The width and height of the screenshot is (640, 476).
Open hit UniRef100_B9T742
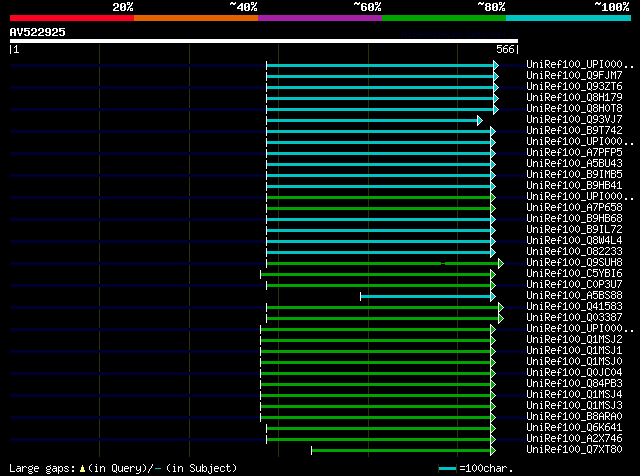(574, 131)
